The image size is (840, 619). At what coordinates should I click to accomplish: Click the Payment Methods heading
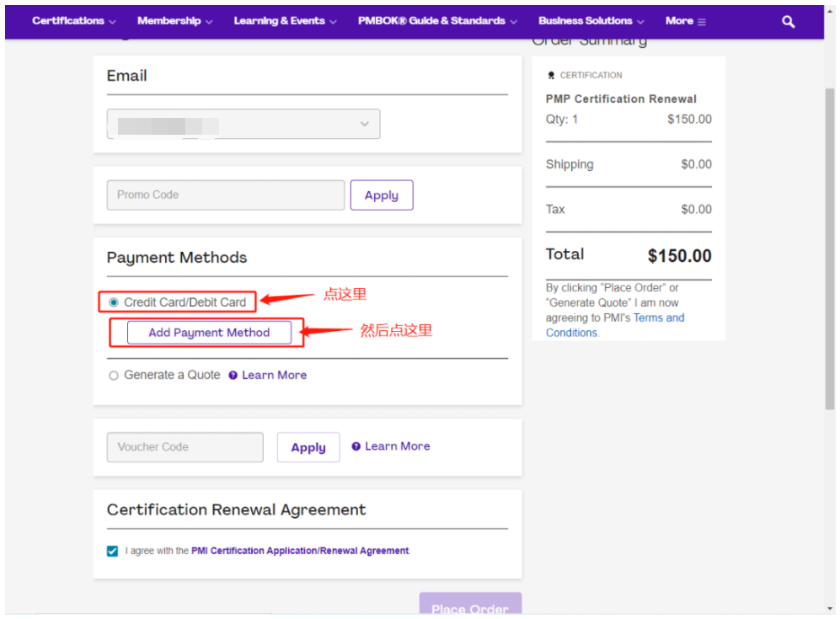tap(177, 258)
